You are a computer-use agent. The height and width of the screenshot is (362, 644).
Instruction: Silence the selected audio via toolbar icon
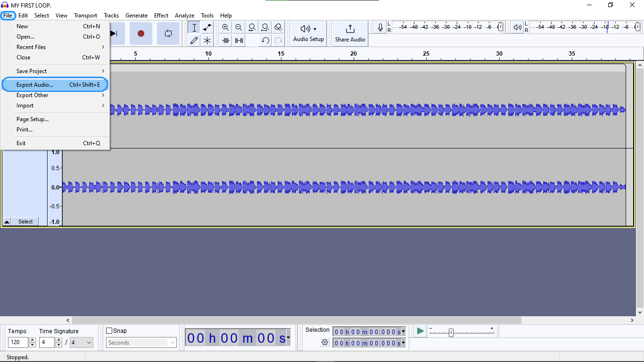(239, 40)
